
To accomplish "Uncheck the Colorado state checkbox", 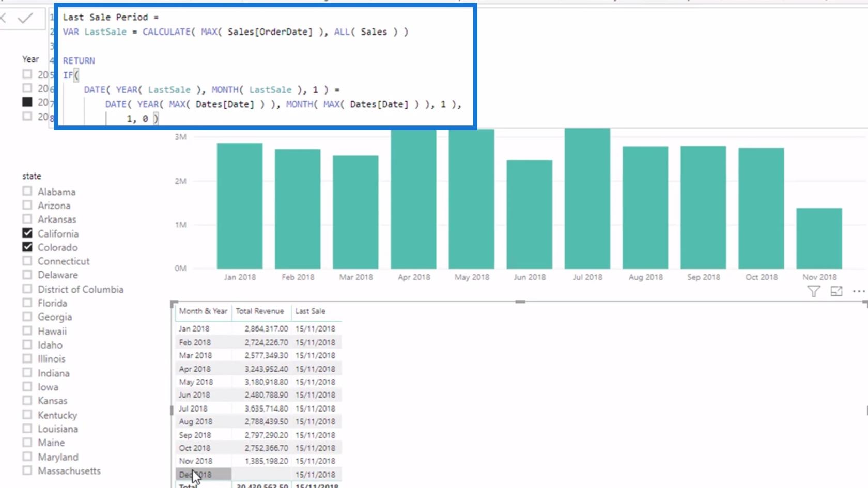I will coord(27,247).
